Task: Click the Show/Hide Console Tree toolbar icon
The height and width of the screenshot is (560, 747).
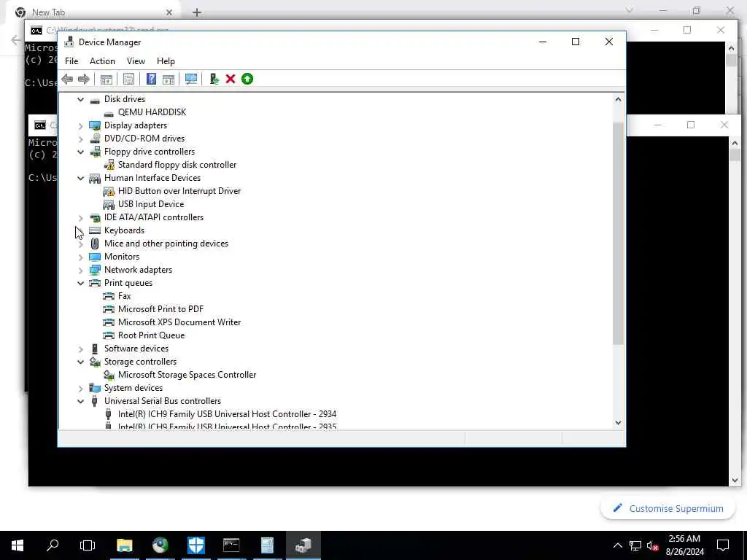Action: pos(107,79)
